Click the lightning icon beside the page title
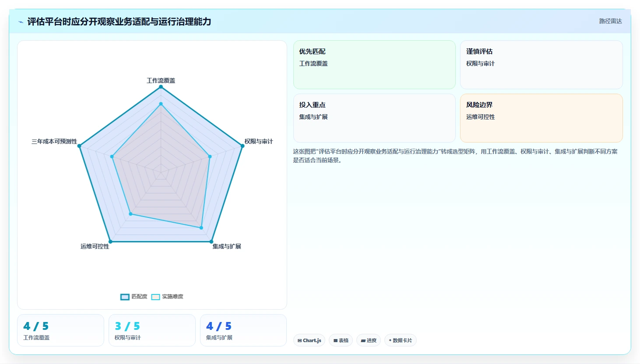 (21, 22)
